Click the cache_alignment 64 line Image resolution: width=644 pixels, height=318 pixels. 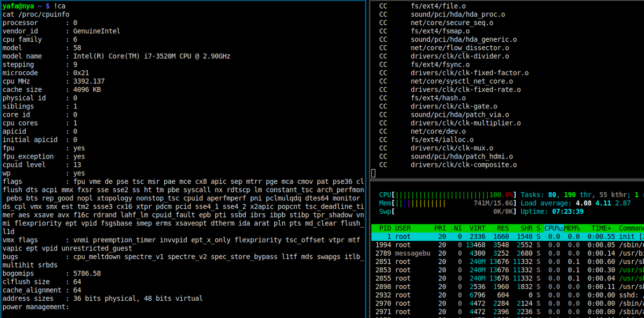click(x=42, y=290)
